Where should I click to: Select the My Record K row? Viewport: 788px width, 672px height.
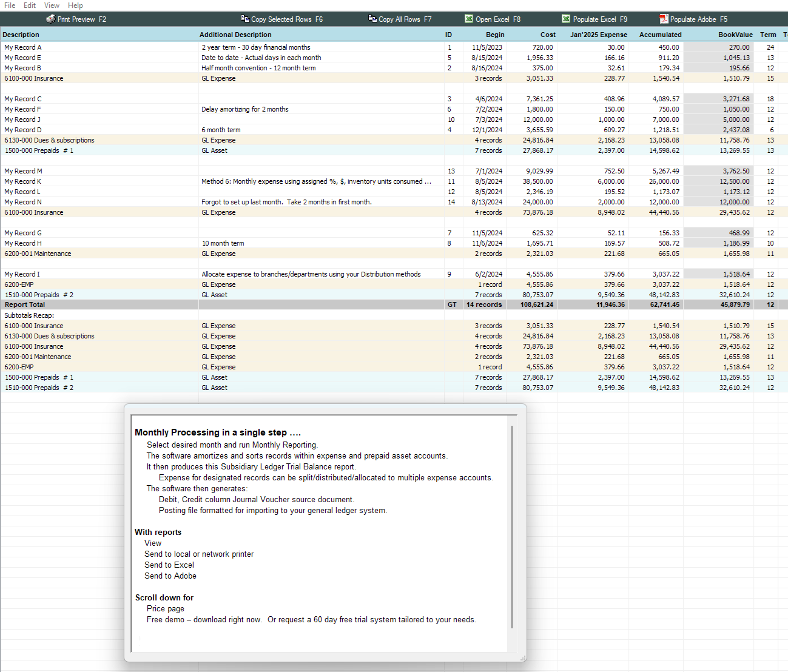[394, 181]
